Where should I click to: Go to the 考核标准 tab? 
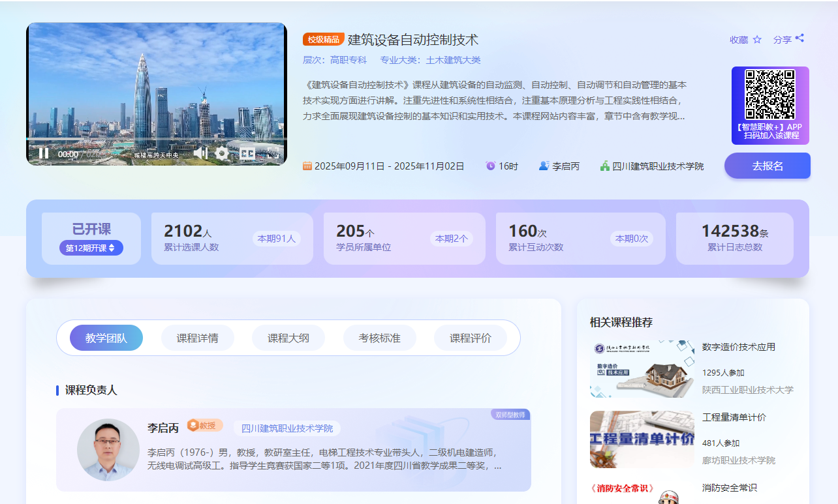pos(380,338)
